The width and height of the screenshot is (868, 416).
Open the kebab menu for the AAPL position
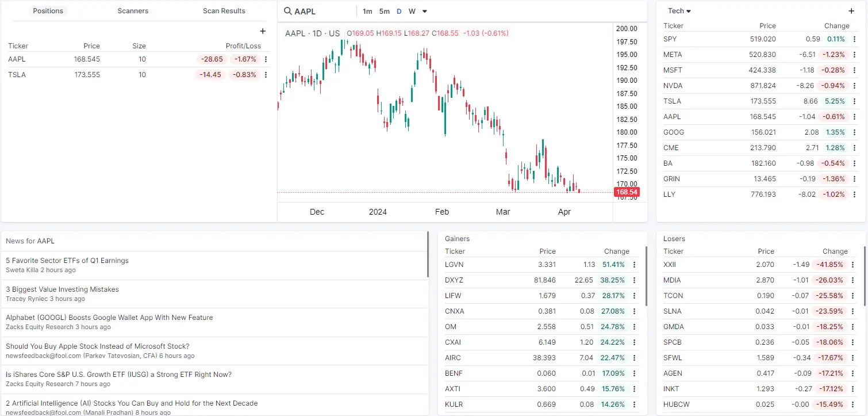tap(266, 59)
